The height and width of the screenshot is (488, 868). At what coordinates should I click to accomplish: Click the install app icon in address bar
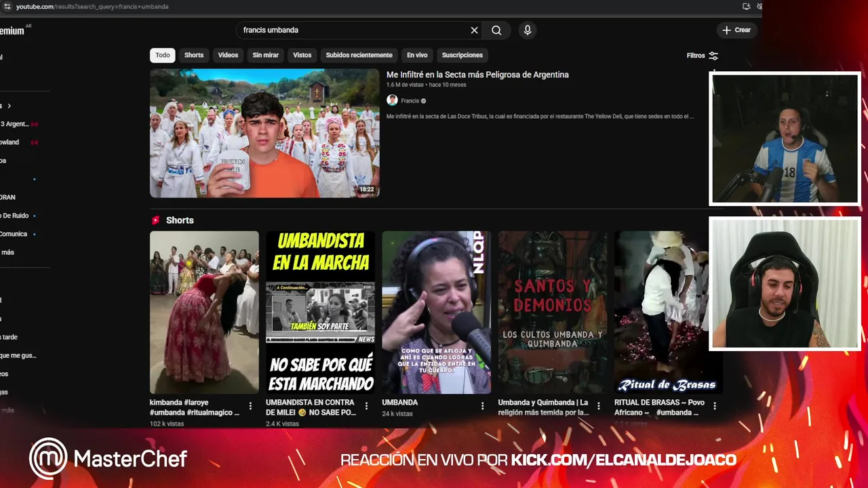(x=746, y=7)
